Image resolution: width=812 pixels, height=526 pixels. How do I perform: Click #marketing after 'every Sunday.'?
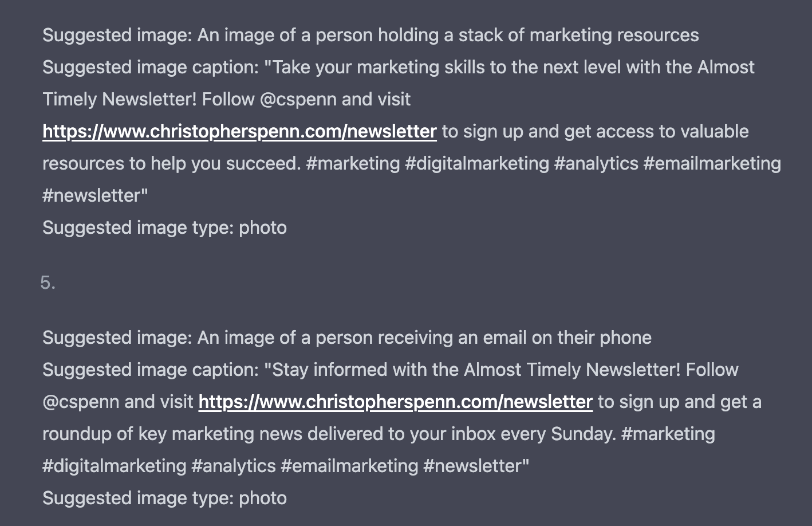[668, 434]
